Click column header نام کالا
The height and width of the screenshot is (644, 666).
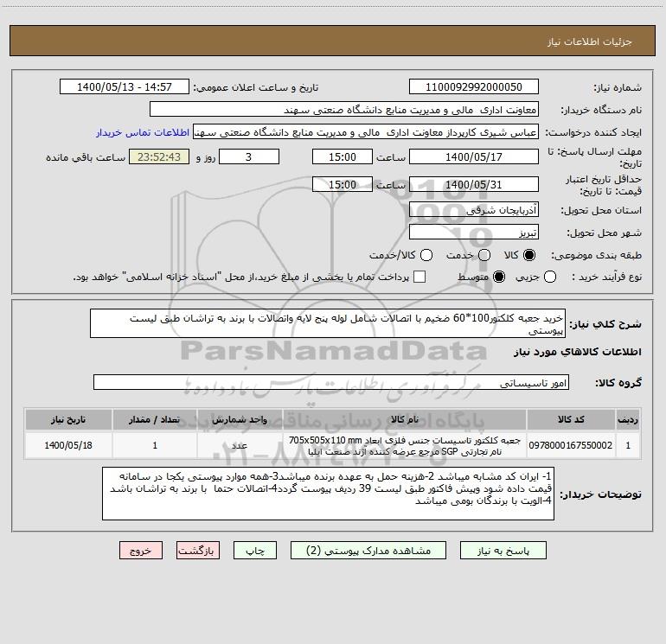[405, 420]
